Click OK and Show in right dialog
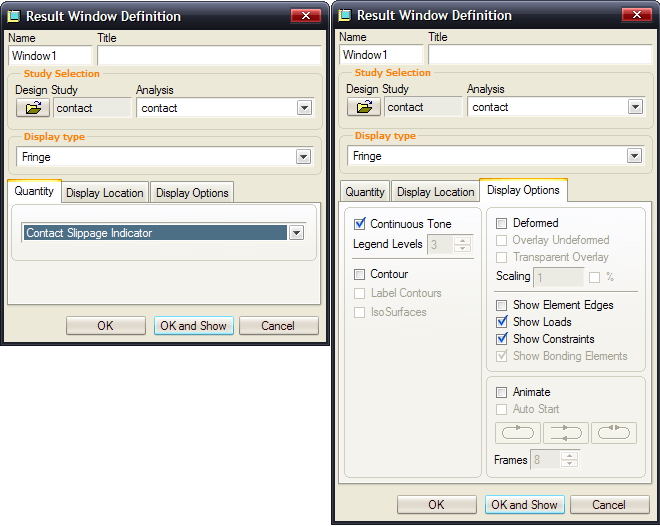 tap(524, 504)
